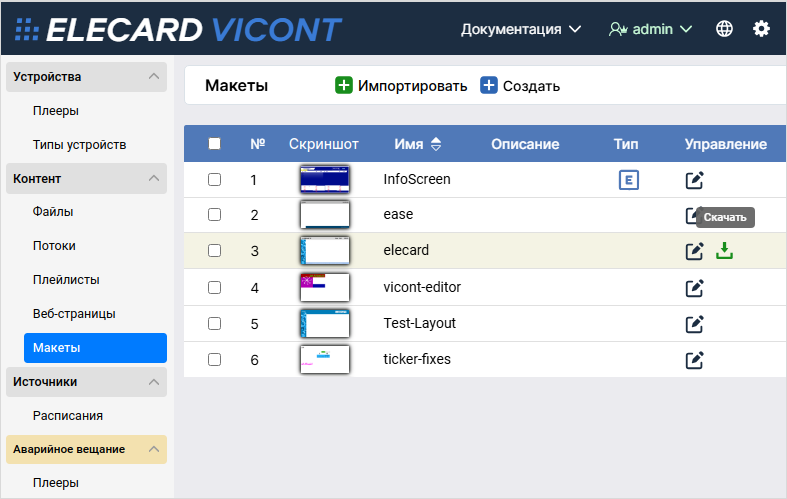Open Типы устройств in sidebar

pyautogui.click(x=79, y=145)
